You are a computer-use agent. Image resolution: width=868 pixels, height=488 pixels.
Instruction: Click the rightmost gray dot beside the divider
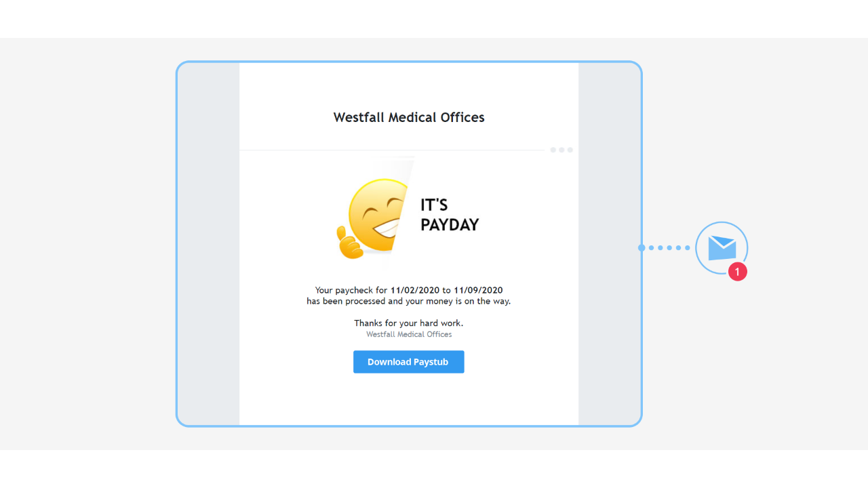(x=570, y=150)
